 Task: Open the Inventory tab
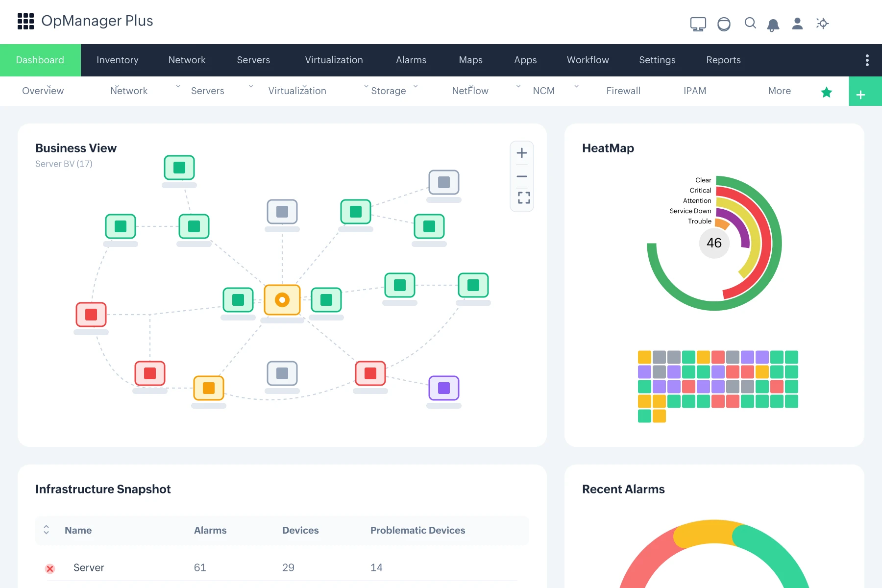tap(118, 60)
